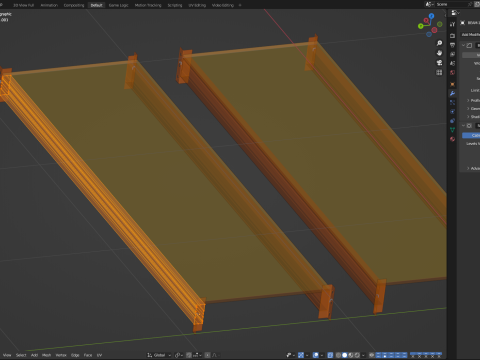Open the Vertex menu in viewport header
The image size is (480, 360).
click(61, 355)
